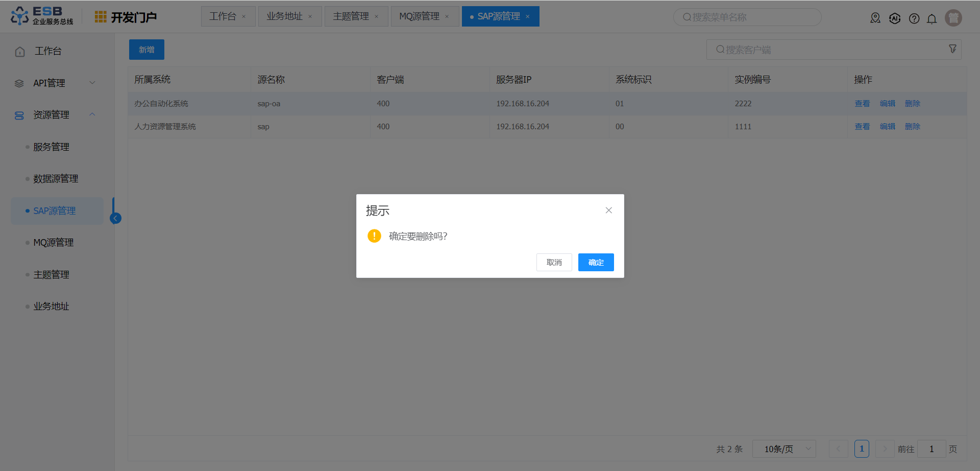Viewport: 980px width, 471px height.
Task: Click the filter funnel icon
Action: [x=952, y=49]
